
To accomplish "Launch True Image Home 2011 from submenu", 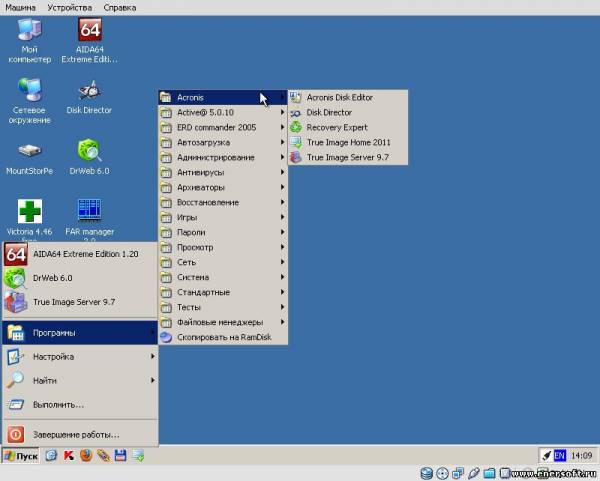I will pyautogui.click(x=348, y=142).
